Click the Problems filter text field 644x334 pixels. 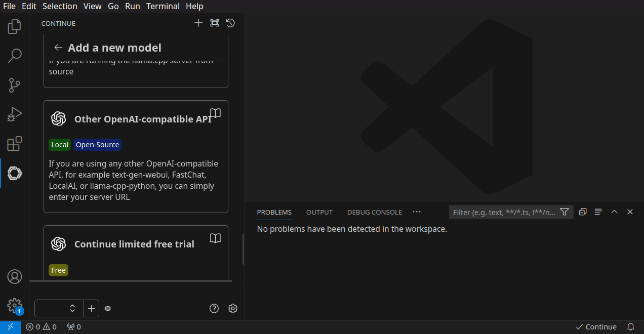[504, 212]
